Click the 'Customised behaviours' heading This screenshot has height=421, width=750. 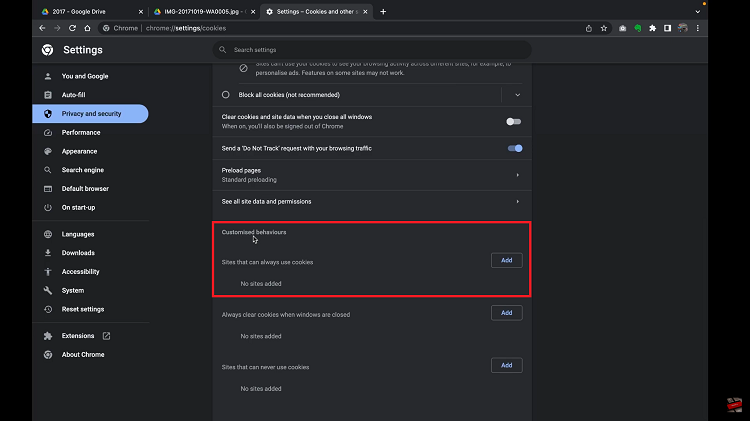pyautogui.click(x=254, y=232)
